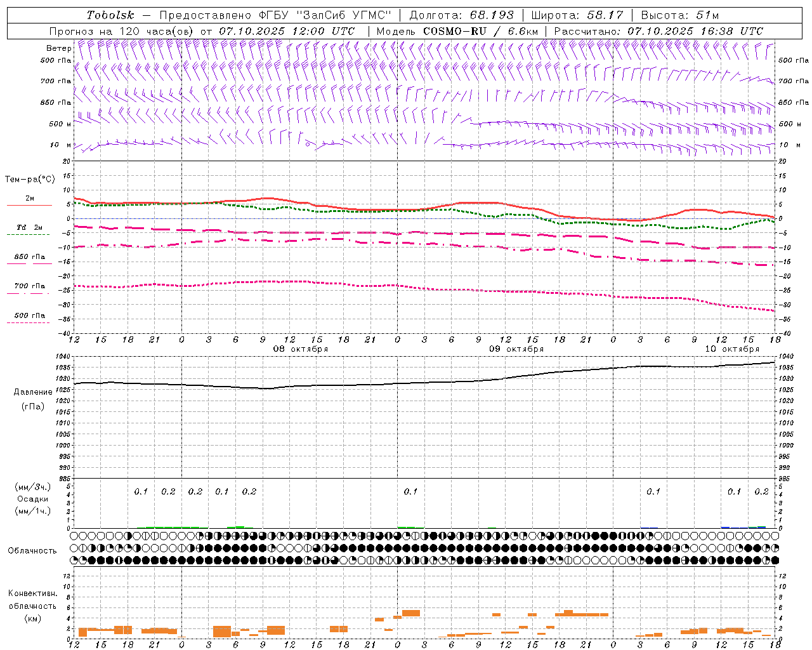Click the 10 октября date label
This screenshot has height=650, width=812.
[x=732, y=349]
